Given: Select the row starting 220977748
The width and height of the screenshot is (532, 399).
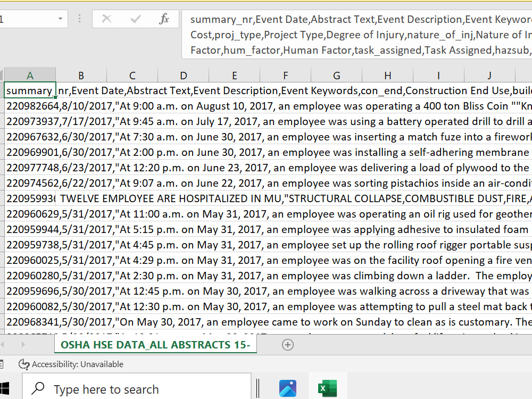Looking at the screenshot, I should (x=268, y=168).
